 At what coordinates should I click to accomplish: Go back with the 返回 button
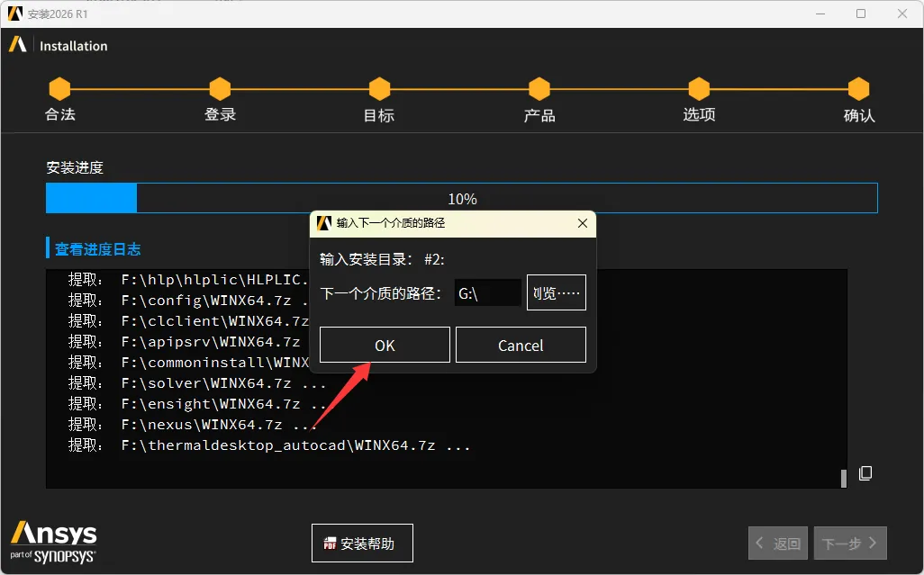(778, 544)
